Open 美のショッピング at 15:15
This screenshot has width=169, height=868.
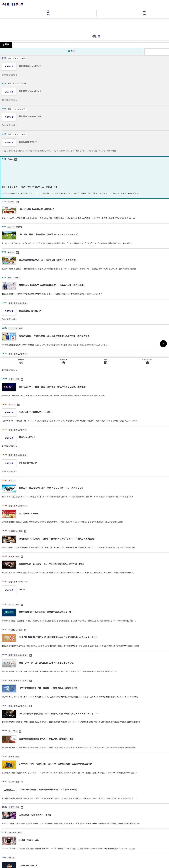click(27, 437)
